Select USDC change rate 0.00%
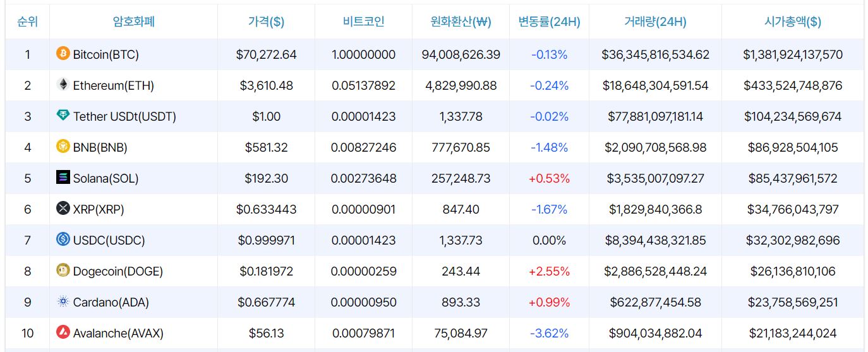 pos(550,240)
